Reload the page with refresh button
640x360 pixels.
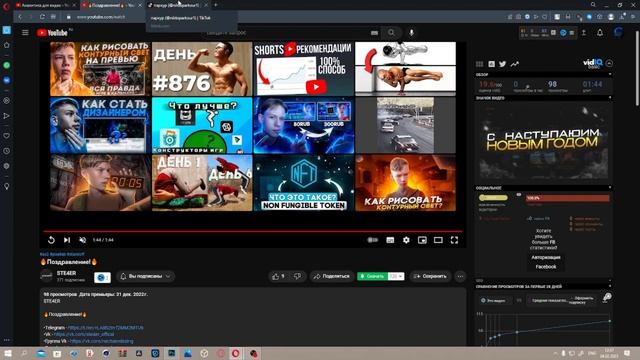point(42,17)
